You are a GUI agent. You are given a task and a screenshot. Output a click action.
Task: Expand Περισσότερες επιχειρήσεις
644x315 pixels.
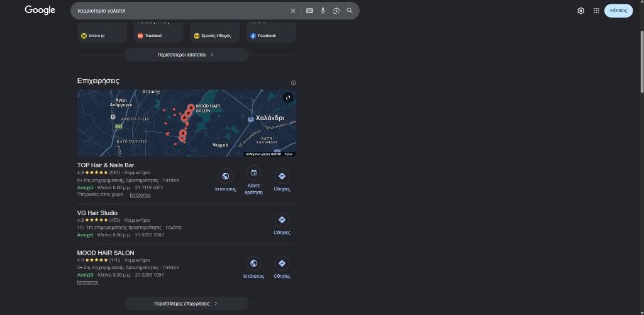(186, 304)
